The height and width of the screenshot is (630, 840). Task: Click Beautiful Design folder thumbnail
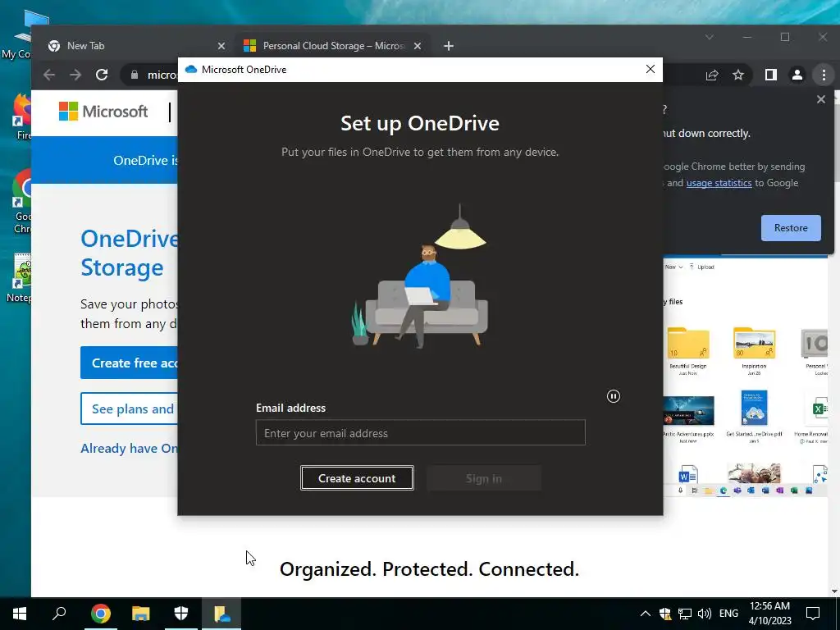click(x=688, y=344)
